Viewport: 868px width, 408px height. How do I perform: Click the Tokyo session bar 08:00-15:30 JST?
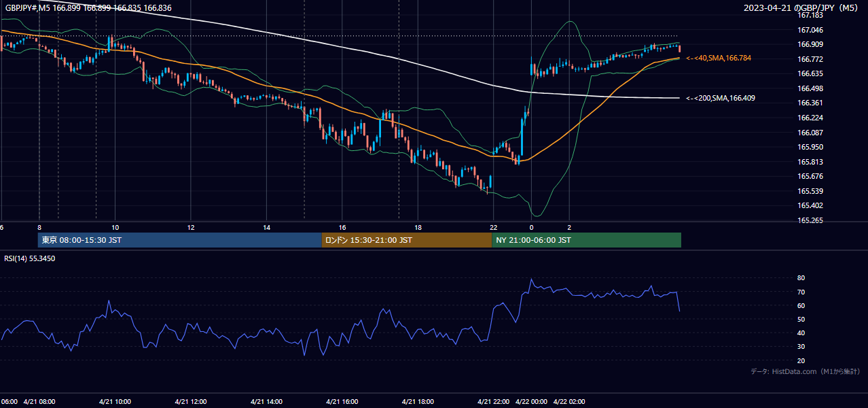click(179, 240)
